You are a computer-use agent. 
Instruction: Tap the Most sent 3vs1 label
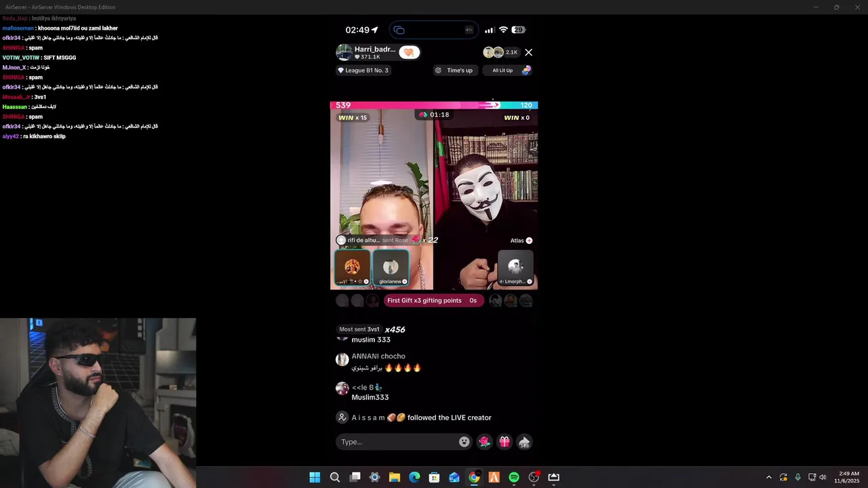pos(359,329)
